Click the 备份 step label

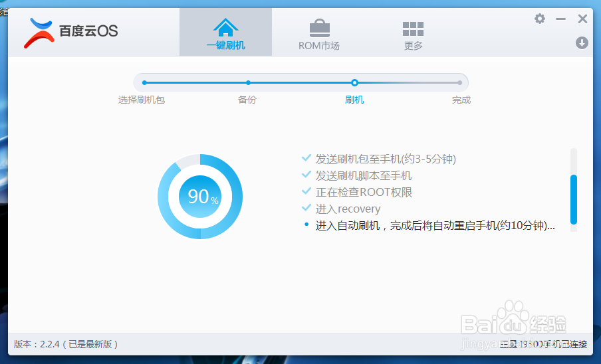point(247,100)
